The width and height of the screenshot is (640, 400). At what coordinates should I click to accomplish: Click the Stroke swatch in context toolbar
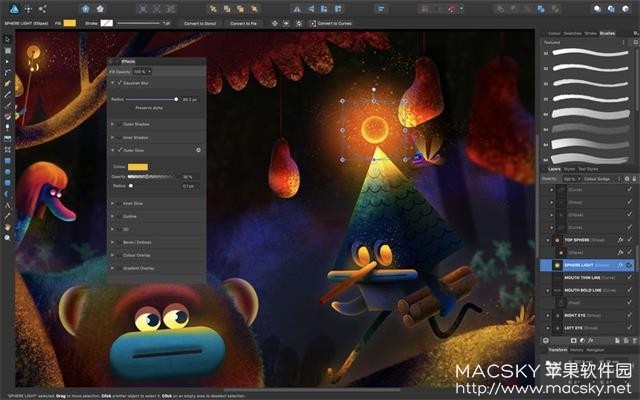107,23
